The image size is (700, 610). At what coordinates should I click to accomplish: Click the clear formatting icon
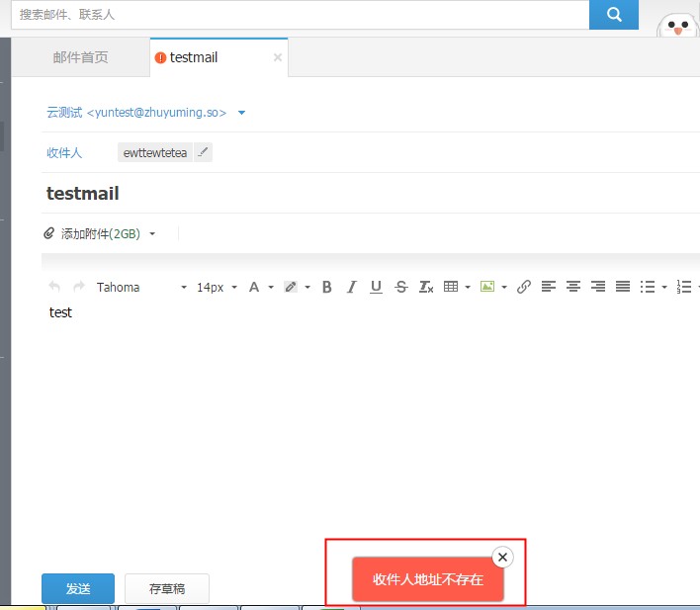click(x=426, y=287)
